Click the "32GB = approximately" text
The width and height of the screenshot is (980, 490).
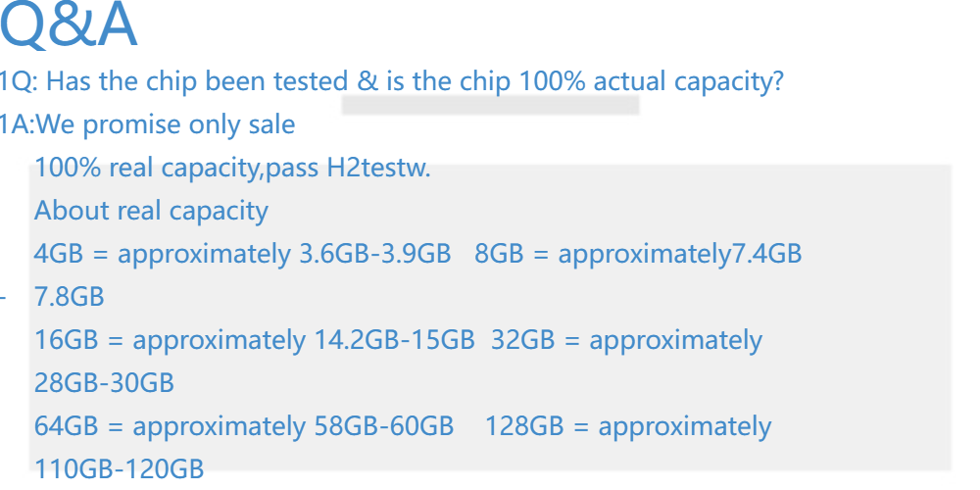click(626, 340)
